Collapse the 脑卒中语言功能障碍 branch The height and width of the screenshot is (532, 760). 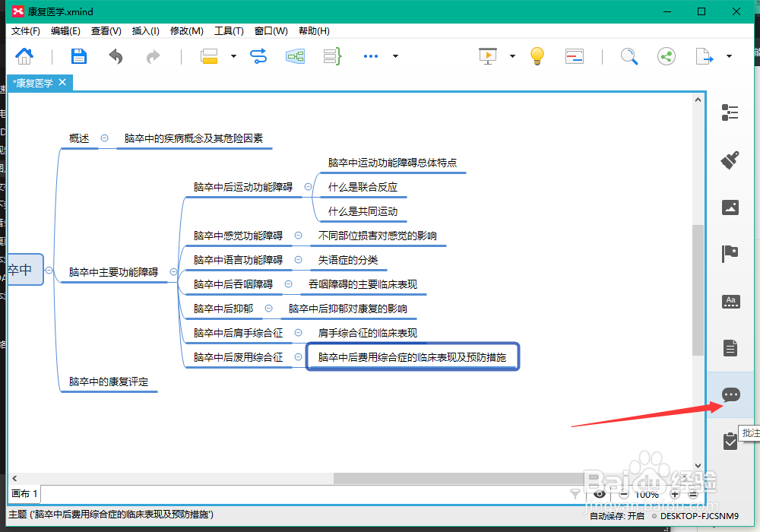tap(299, 260)
